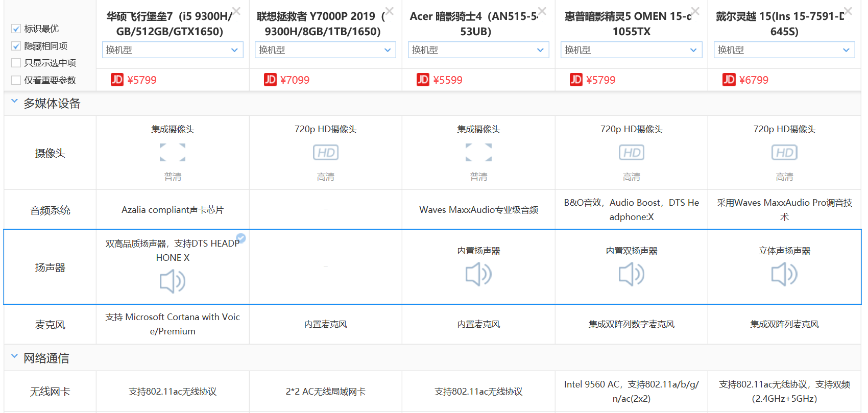This screenshot has height=413, width=868.
Task: Open the ¥6799 JD price link
Action: pos(754,80)
